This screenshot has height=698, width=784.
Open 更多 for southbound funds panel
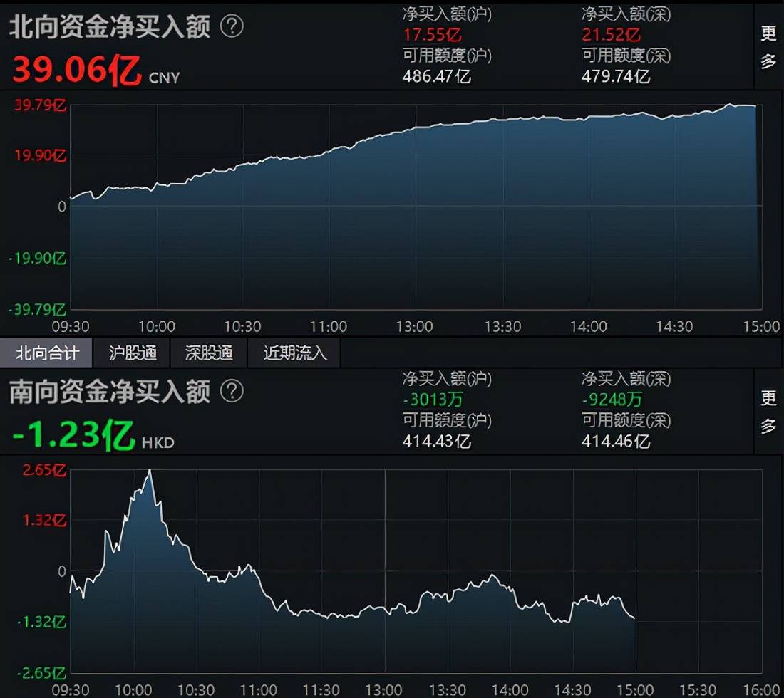(768, 412)
